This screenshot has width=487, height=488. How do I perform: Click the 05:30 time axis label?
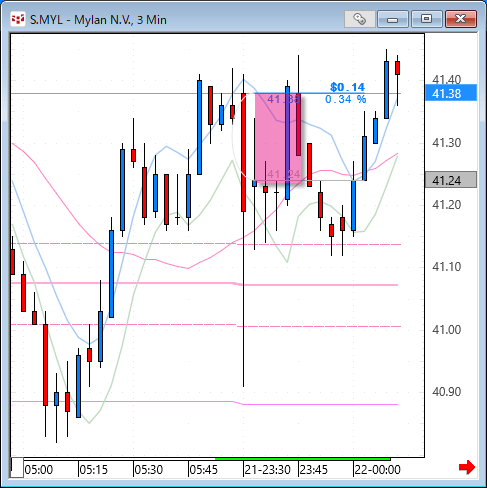(x=149, y=470)
